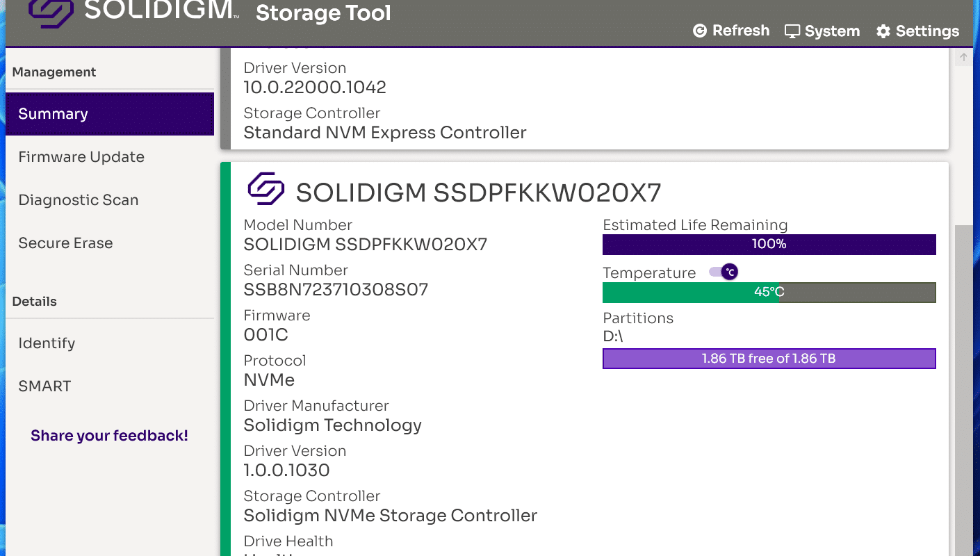Click the SOLIDIGM SSDPFKKW020X7 card heading
The width and height of the screenshot is (980, 556).
tap(478, 193)
